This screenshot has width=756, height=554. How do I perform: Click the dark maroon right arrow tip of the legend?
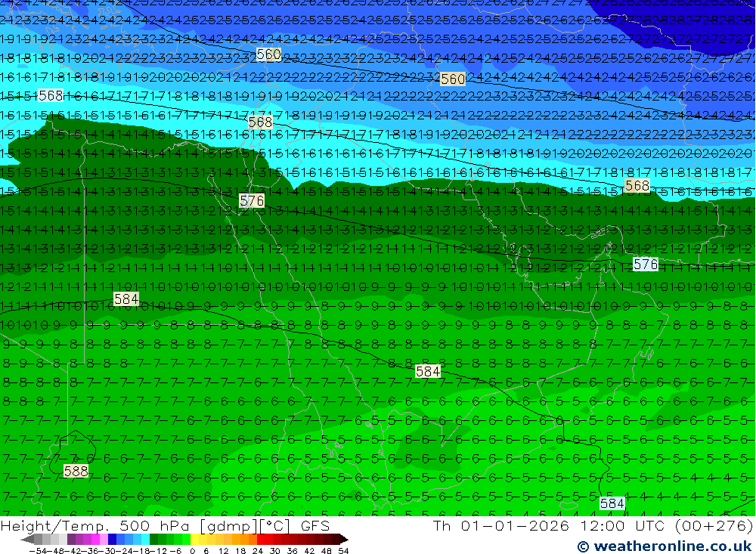(x=344, y=540)
